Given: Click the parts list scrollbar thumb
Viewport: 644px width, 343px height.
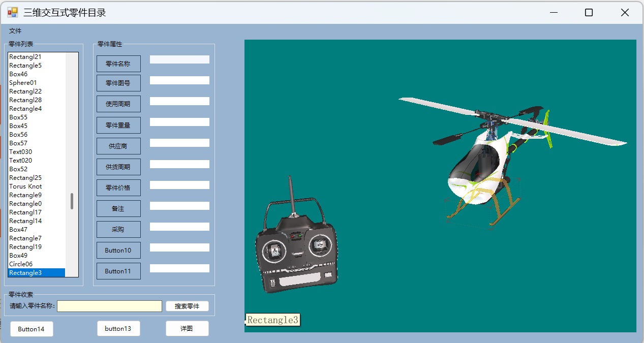Looking at the screenshot, I should (x=72, y=201).
